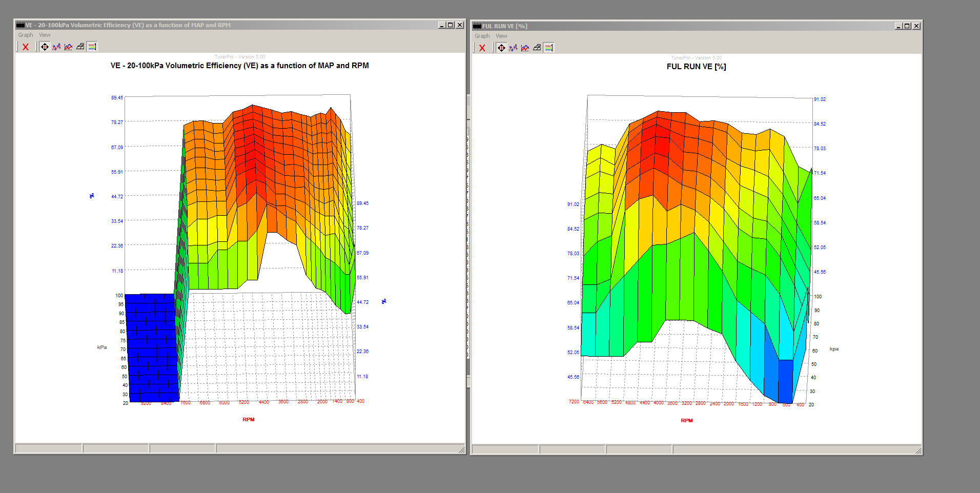Select 3D surface grid icon in VE graph toolbar
This screenshot has height=493, width=980.
click(80, 47)
